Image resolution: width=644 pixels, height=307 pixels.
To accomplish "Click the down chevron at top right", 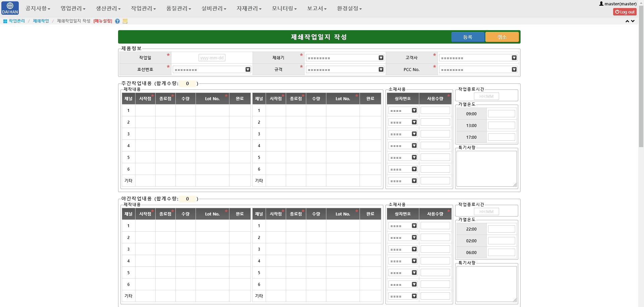I will click(x=633, y=21).
